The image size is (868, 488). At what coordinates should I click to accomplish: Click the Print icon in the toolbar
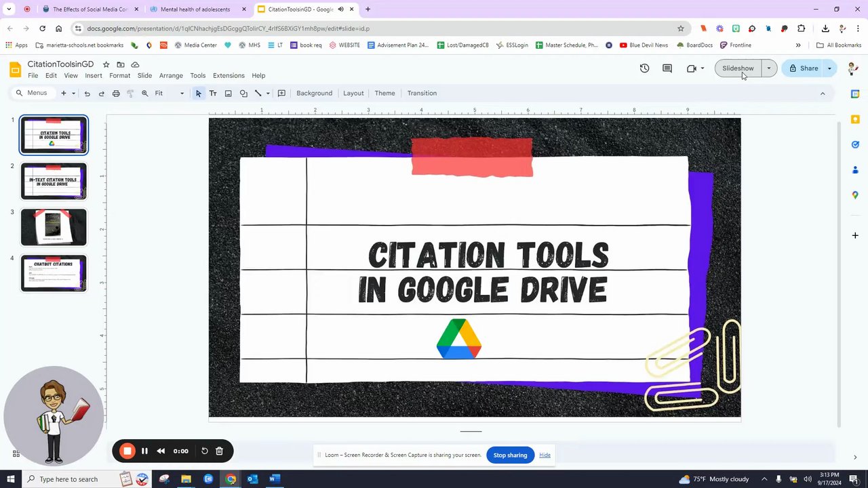[x=116, y=94]
